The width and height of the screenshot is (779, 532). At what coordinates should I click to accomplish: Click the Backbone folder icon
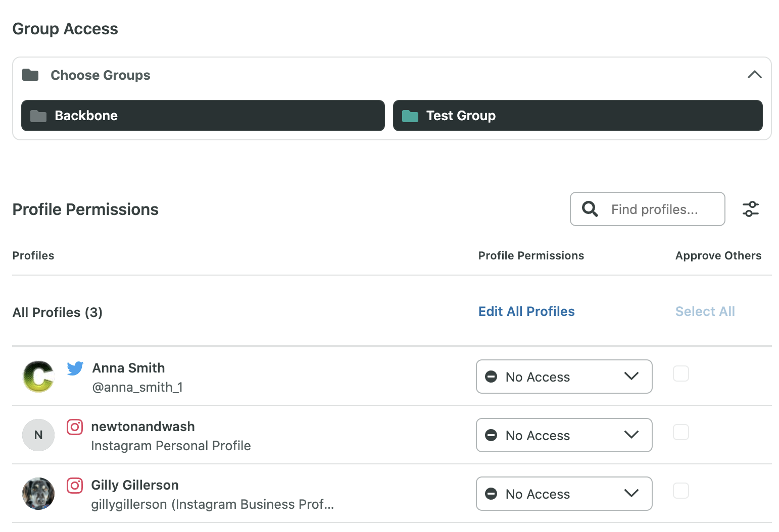(x=38, y=116)
